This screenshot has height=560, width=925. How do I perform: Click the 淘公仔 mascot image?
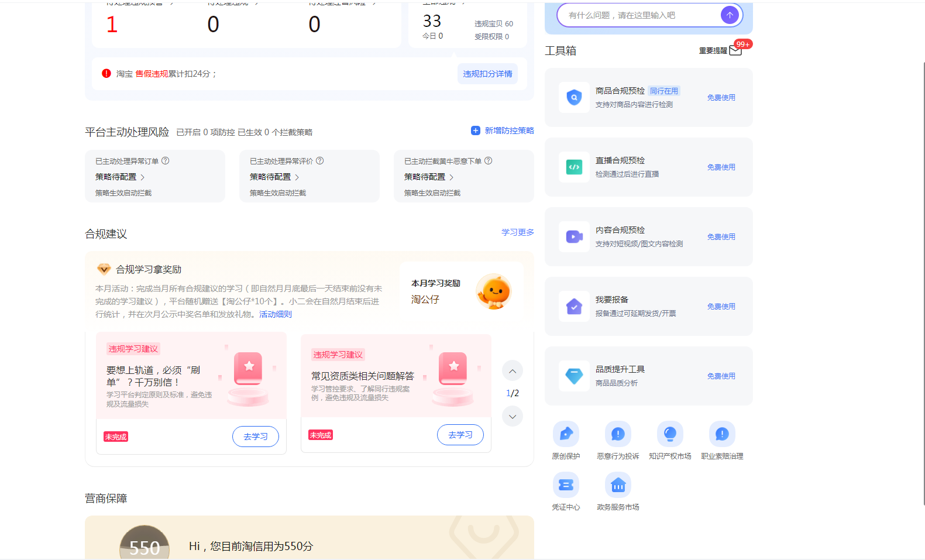tap(494, 291)
